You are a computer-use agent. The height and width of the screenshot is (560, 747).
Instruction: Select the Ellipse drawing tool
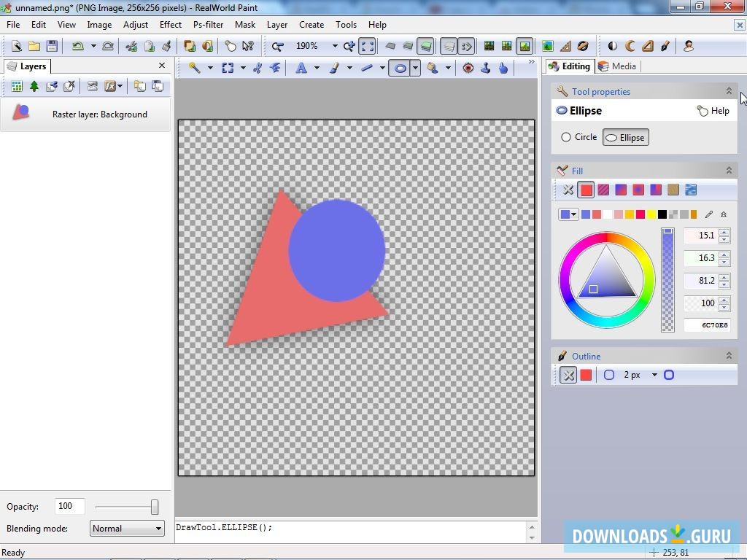pos(400,68)
